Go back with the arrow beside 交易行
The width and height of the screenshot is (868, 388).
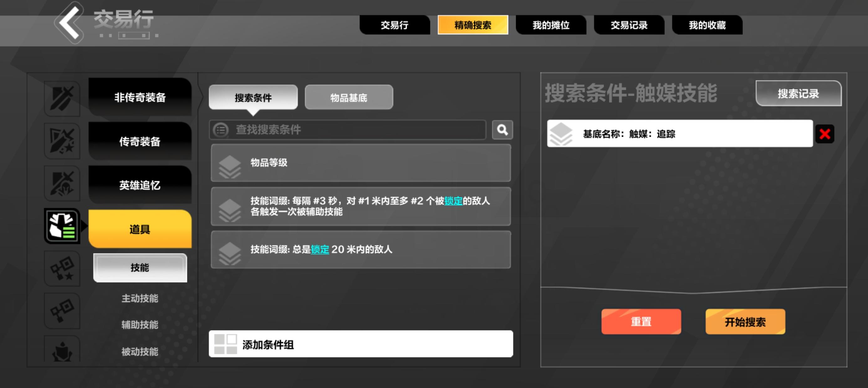pyautogui.click(x=70, y=23)
